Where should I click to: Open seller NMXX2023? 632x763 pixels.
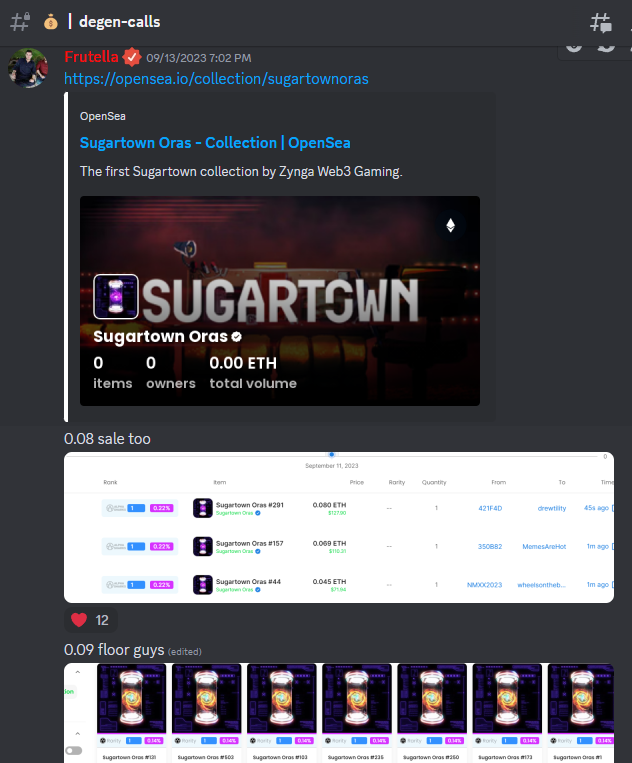click(485, 585)
